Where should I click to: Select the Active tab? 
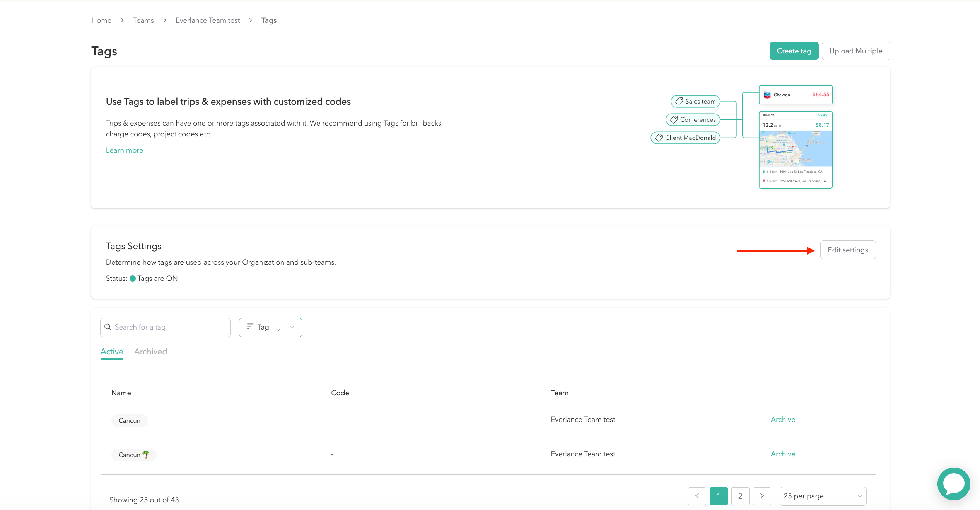point(111,352)
